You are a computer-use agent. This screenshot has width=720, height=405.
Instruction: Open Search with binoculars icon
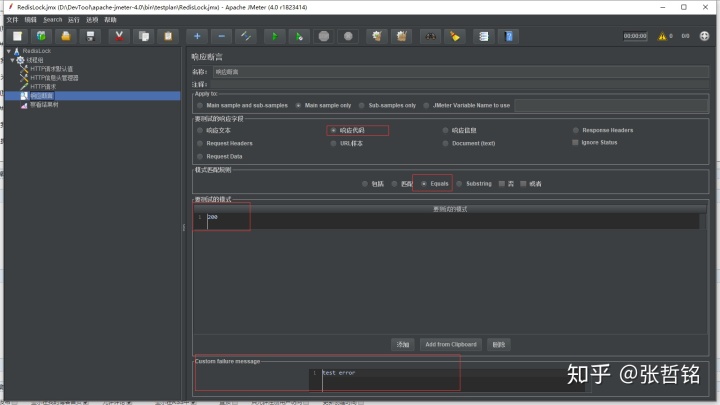pyautogui.click(x=430, y=36)
